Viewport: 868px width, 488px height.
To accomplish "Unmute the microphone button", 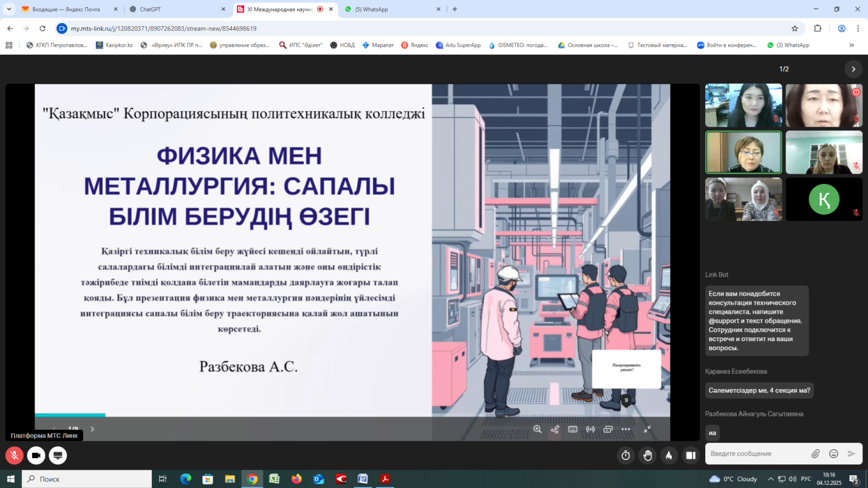I will pyautogui.click(x=15, y=455).
